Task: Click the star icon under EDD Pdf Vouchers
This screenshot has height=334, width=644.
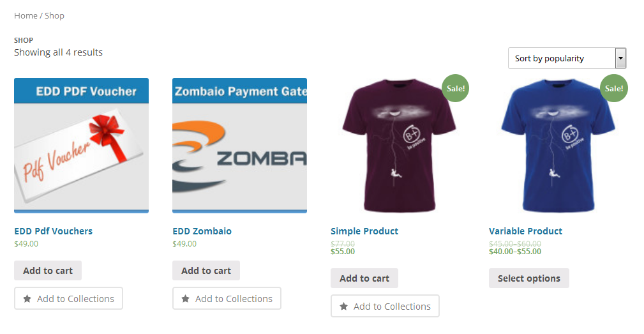Action: point(27,299)
